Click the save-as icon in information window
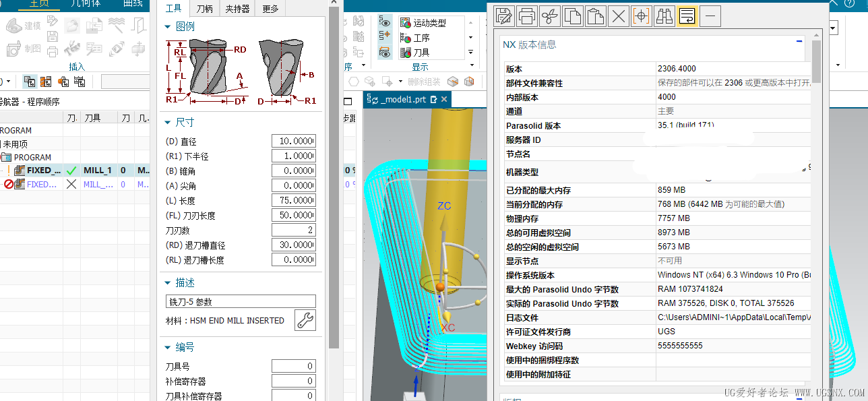This screenshot has width=868, height=401. (504, 16)
